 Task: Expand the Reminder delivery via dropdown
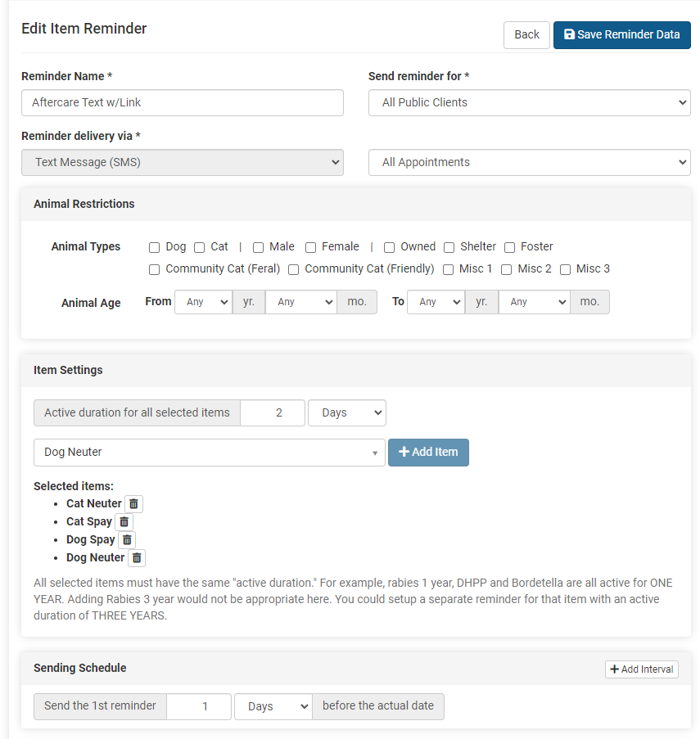182,163
